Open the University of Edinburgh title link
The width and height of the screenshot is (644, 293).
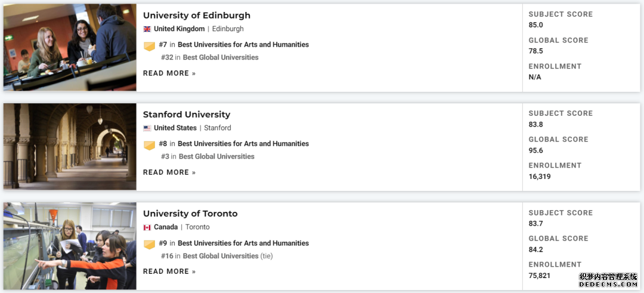pos(196,15)
